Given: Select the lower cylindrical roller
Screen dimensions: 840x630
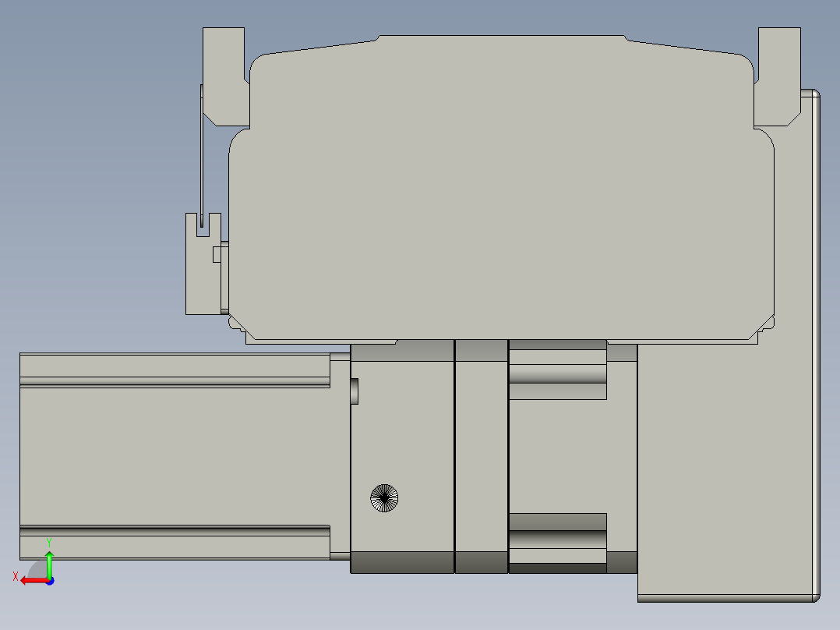Looking at the screenshot, I should pyautogui.click(x=558, y=540).
